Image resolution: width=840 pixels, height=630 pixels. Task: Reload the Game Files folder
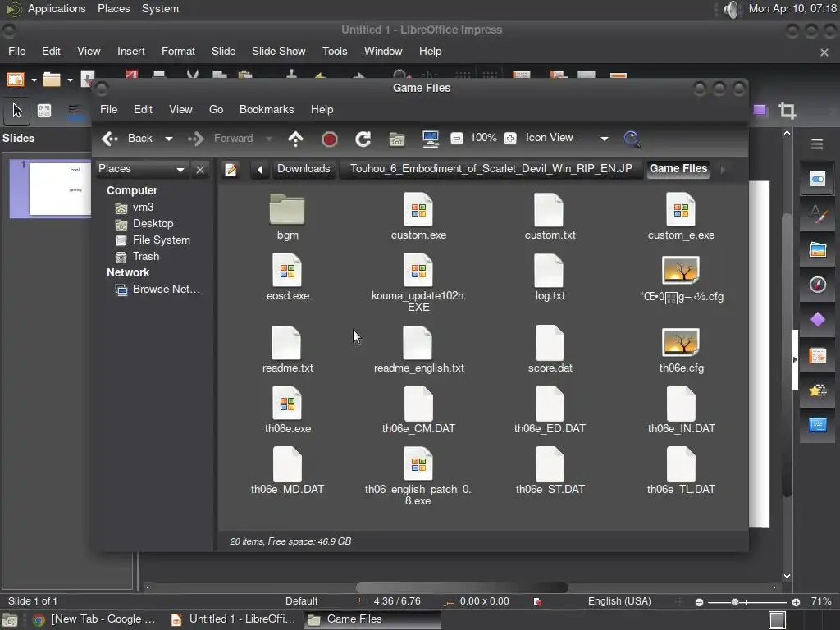363,139
